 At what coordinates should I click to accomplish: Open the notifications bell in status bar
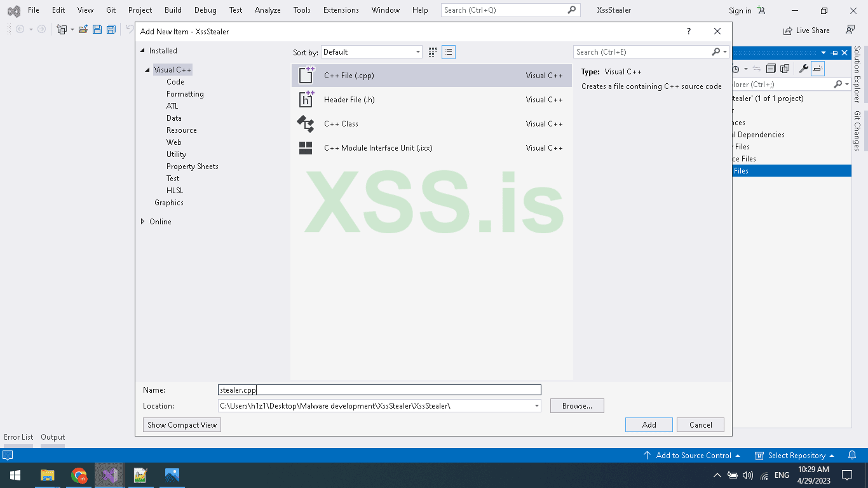coord(852,456)
